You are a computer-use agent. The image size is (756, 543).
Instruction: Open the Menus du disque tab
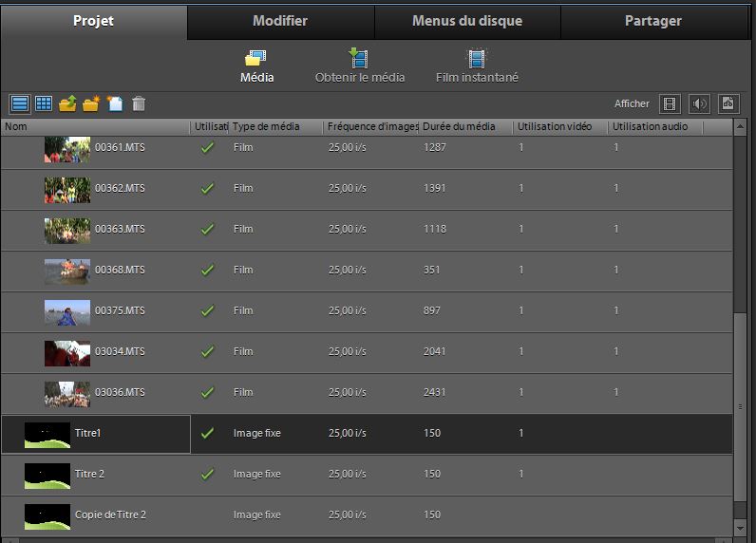coord(467,21)
